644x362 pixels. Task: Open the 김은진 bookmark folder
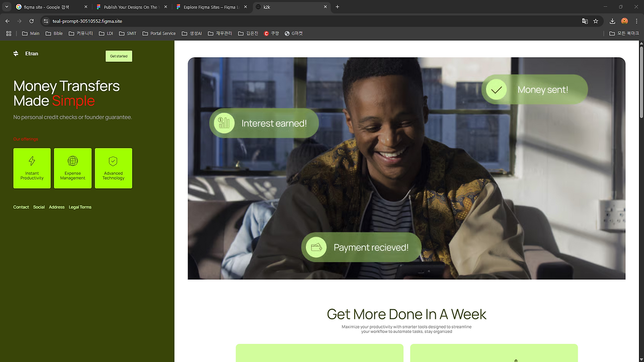(248, 34)
